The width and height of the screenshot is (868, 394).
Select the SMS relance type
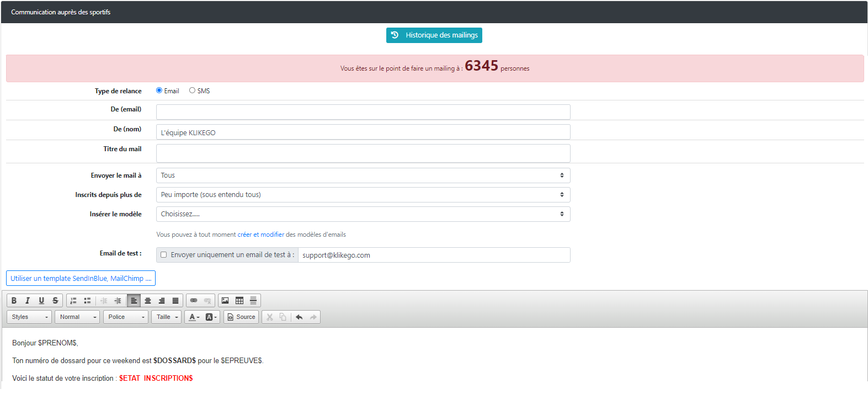tap(192, 90)
